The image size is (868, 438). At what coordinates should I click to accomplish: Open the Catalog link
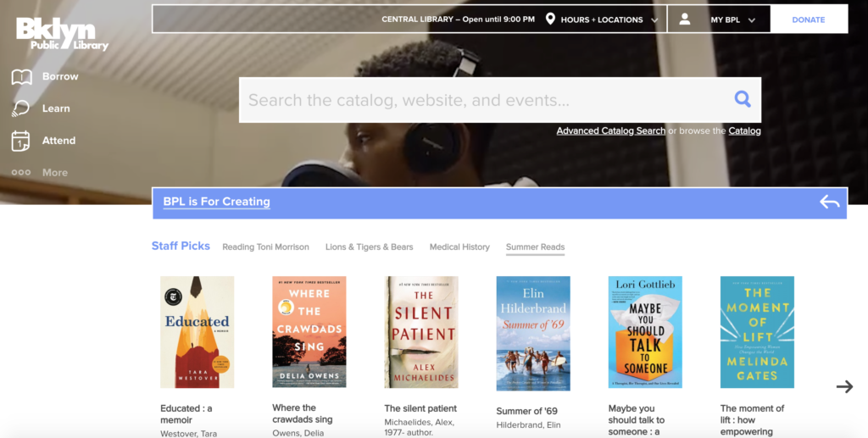click(744, 131)
